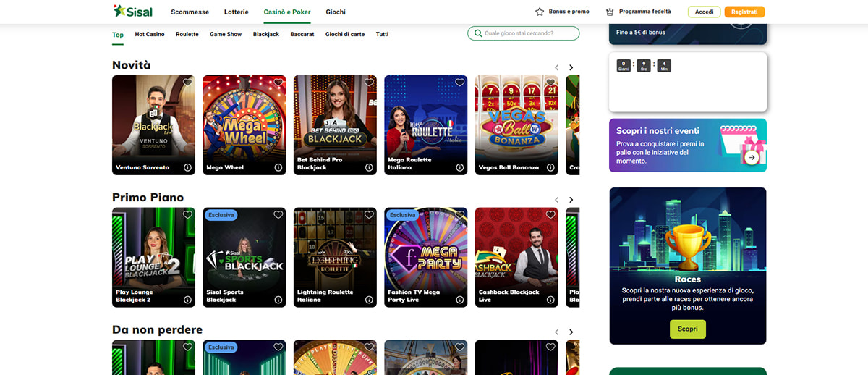Open the Lotterie menu
Image resolution: width=868 pixels, height=375 pixels.
point(237,12)
